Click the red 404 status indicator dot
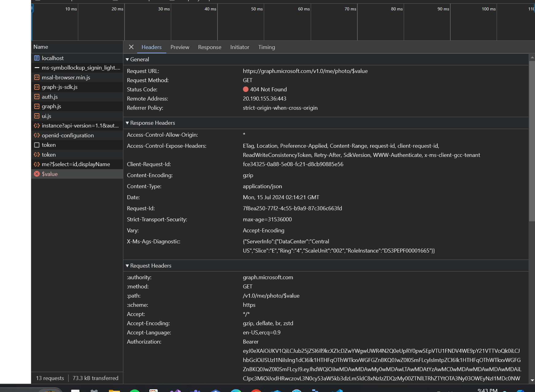The width and height of the screenshot is (535, 392). [x=246, y=89]
